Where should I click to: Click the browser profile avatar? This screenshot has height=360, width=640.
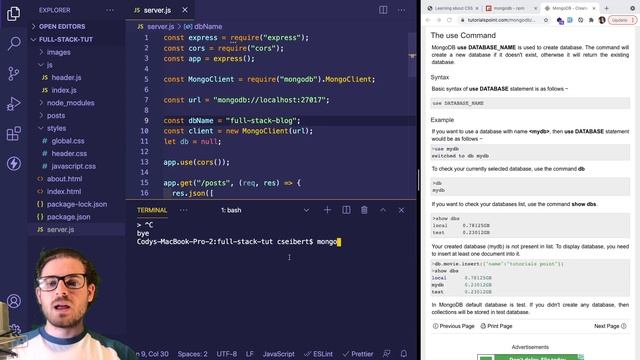602,20
